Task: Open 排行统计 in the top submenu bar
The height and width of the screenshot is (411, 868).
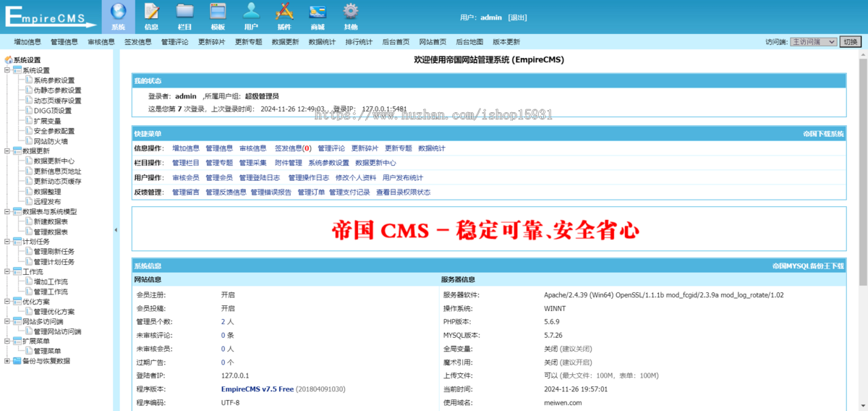Action: click(359, 42)
